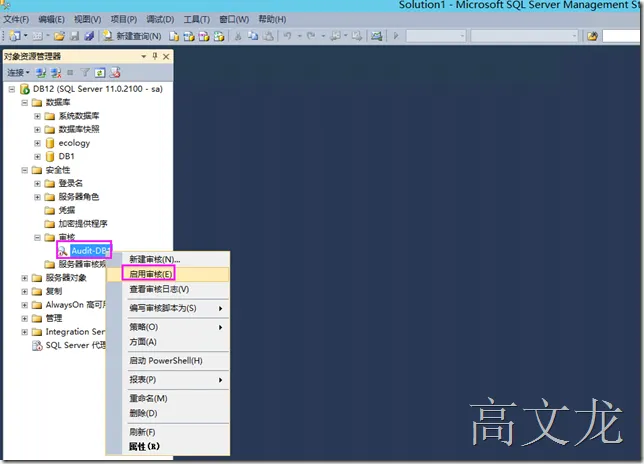
Task: Click the Undo arrow icon
Action: tap(288, 36)
